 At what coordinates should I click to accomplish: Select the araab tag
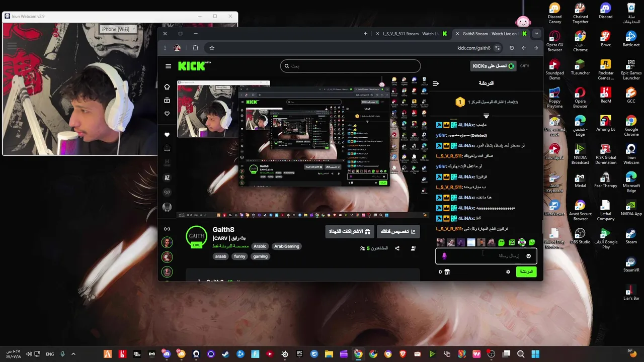(221, 256)
